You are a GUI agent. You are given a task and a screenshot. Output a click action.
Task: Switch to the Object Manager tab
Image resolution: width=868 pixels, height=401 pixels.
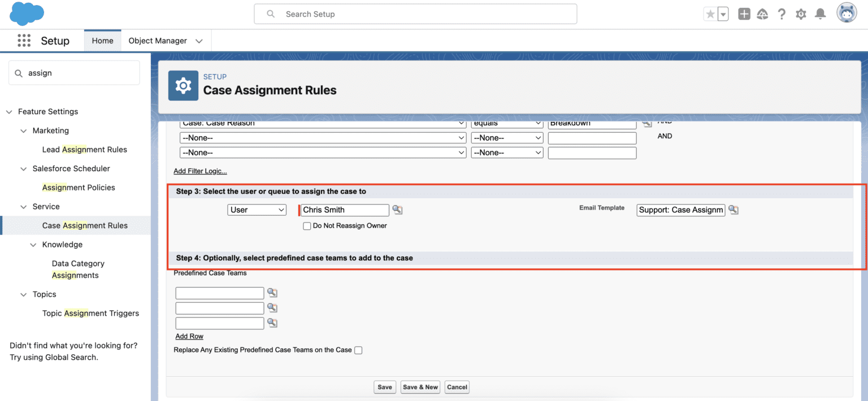[x=158, y=40]
